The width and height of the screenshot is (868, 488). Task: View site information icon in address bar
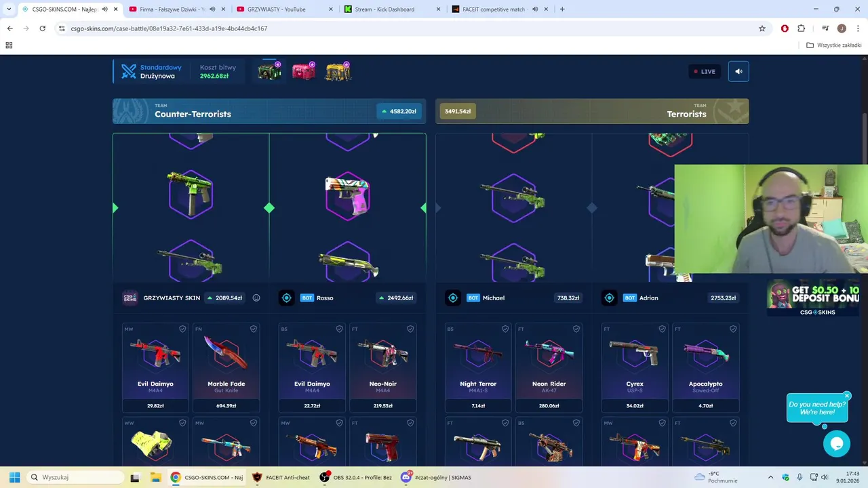(62, 28)
